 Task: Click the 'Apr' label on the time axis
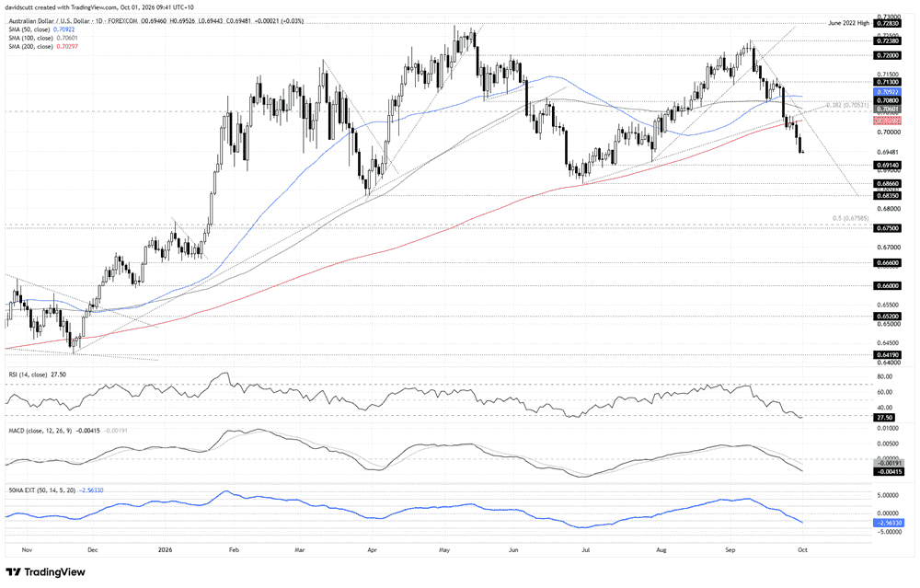click(371, 550)
